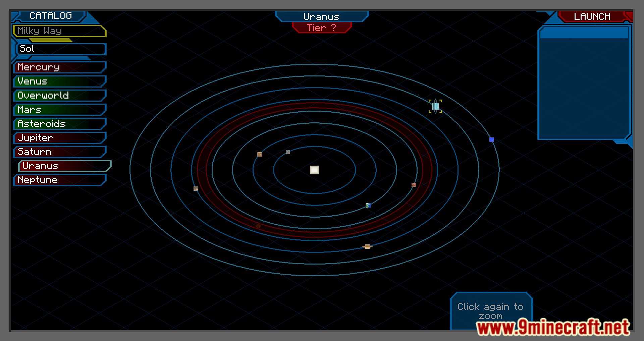Click the selected Uranus catalog entry
The image size is (644, 341).
[65, 166]
